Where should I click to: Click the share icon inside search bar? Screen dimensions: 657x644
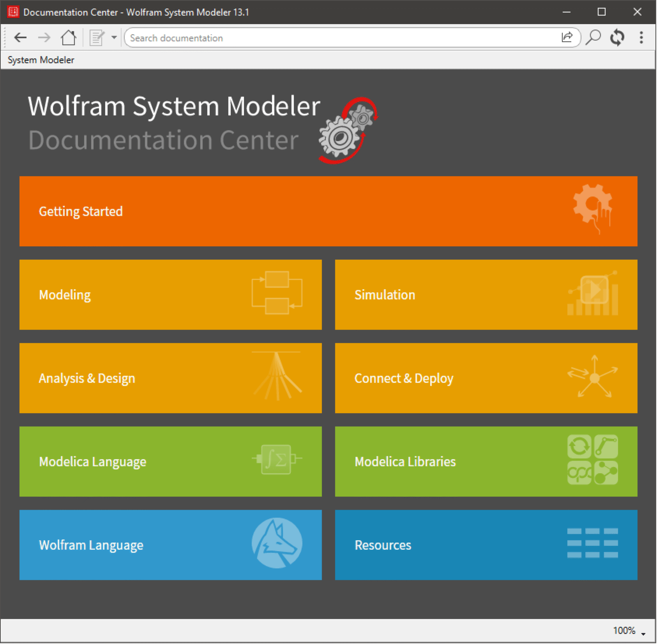click(567, 37)
